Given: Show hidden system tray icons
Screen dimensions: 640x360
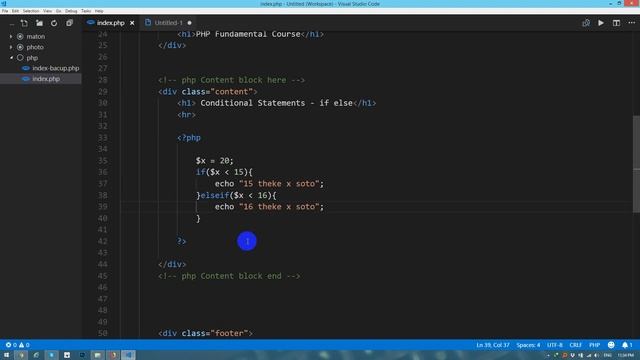Looking at the screenshot, I should (x=548, y=356).
